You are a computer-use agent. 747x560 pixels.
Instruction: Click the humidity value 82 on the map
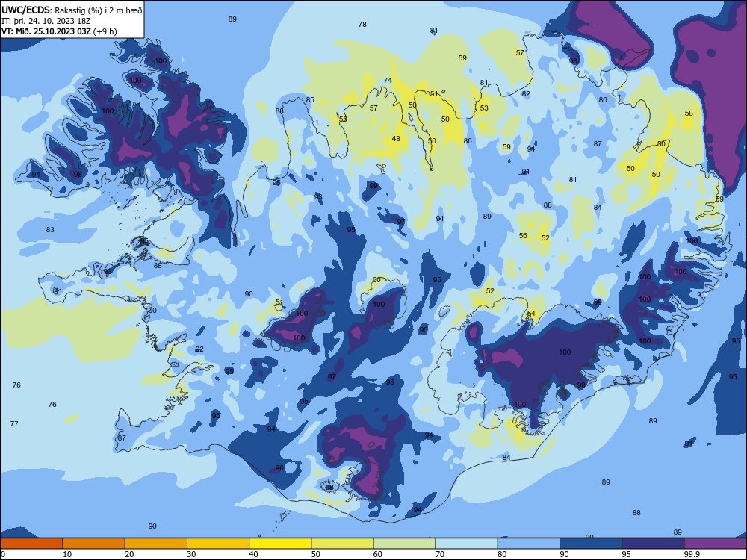[x=525, y=94]
